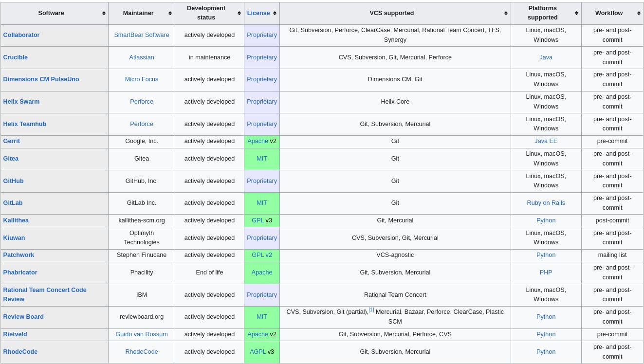This screenshot has width=644, height=364.
Task: Open Python platform link in Kallithea row
Action: click(x=546, y=220)
